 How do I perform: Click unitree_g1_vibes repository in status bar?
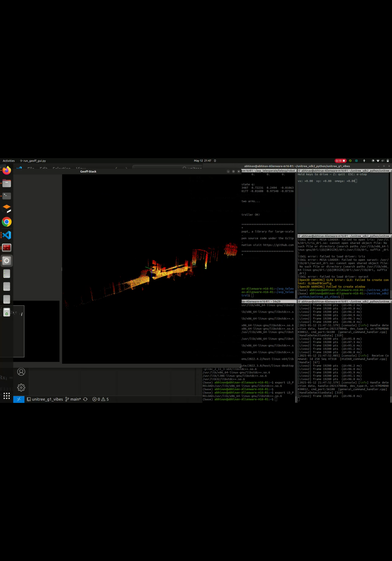click(x=45, y=399)
